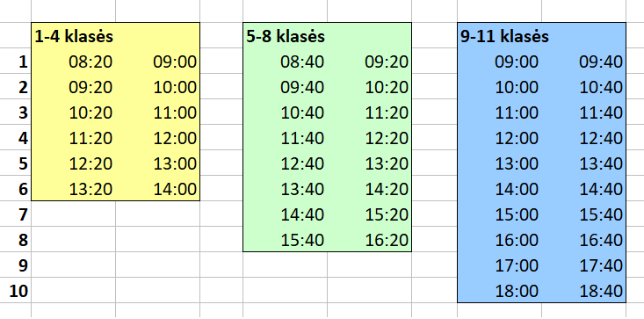Click lesson number 7 label
Viewport: 644px width, 319px height.
pyautogui.click(x=23, y=214)
